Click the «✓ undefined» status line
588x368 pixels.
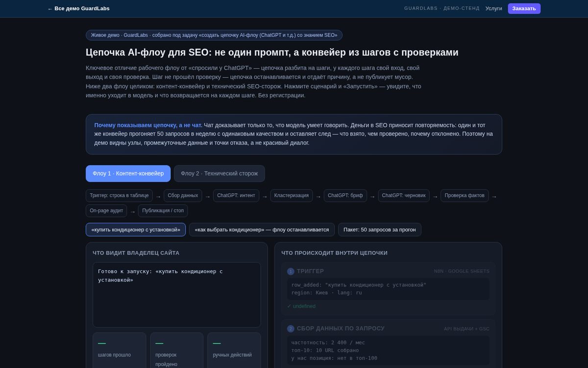(301, 306)
